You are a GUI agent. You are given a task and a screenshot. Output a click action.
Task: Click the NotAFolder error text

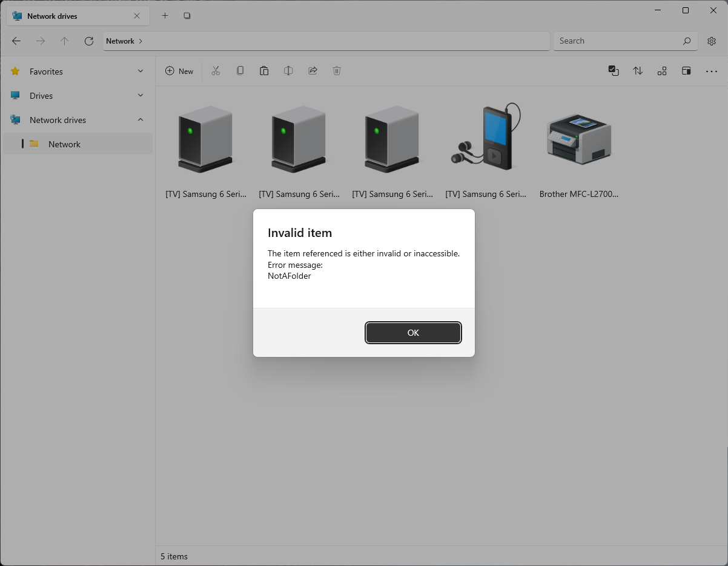pyautogui.click(x=290, y=276)
